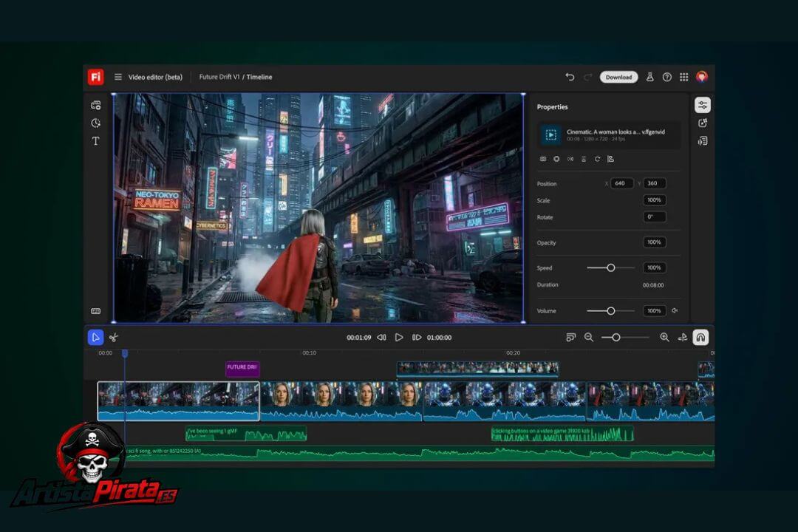Click the fit timeline icon next to zoom in
Image resolution: width=798 pixels, height=532 pixels.
(x=683, y=338)
